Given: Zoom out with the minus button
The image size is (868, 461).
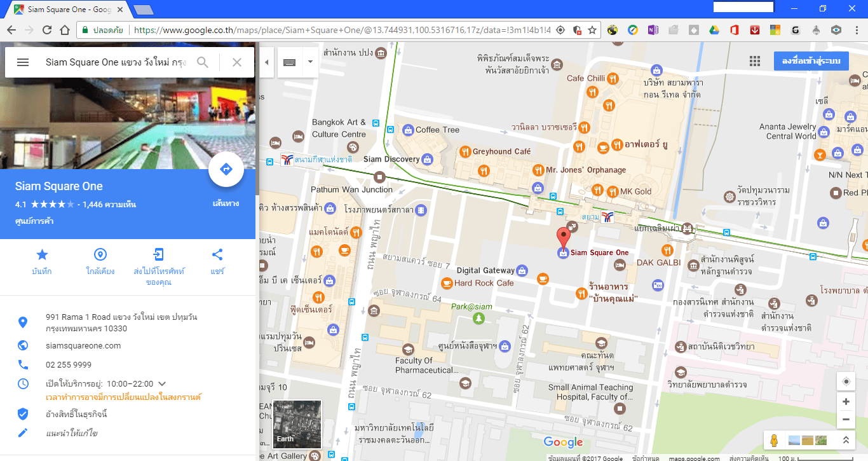Looking at the screenshot, I should point(846,419).
